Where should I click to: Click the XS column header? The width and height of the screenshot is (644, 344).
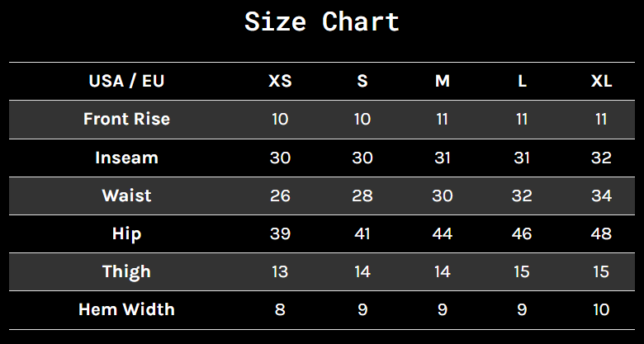280,82
